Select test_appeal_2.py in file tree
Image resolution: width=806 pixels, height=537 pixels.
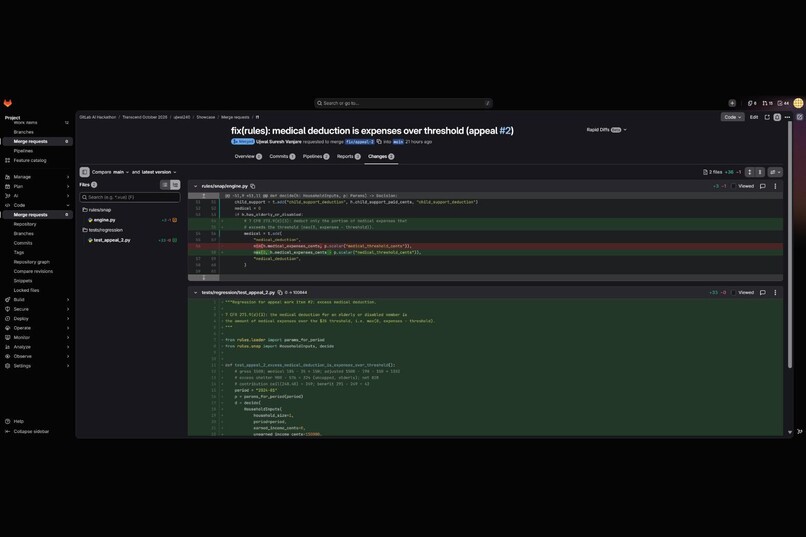pos(112,240)
